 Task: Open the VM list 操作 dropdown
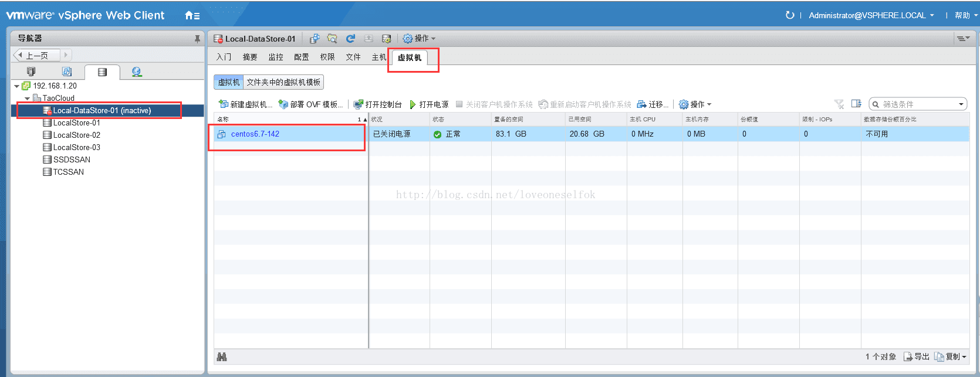point(695,104)
